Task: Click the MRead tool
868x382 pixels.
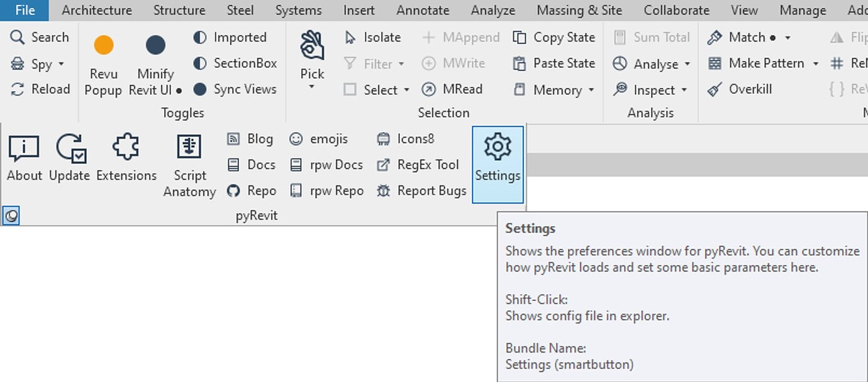Action: point(452,89)
